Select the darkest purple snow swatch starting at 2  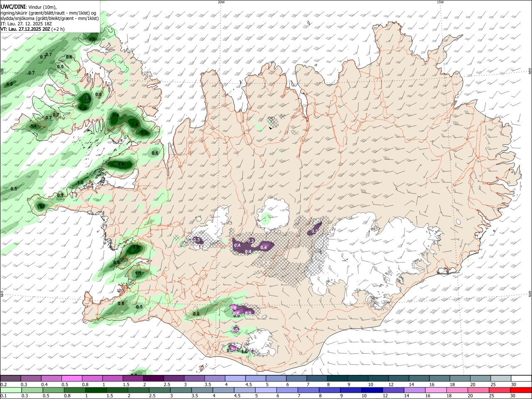point(154,378)
